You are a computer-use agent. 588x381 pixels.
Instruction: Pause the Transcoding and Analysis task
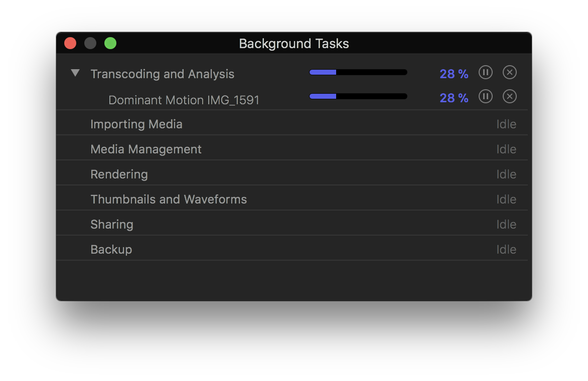pyautogui.click(x=485, y=73)
